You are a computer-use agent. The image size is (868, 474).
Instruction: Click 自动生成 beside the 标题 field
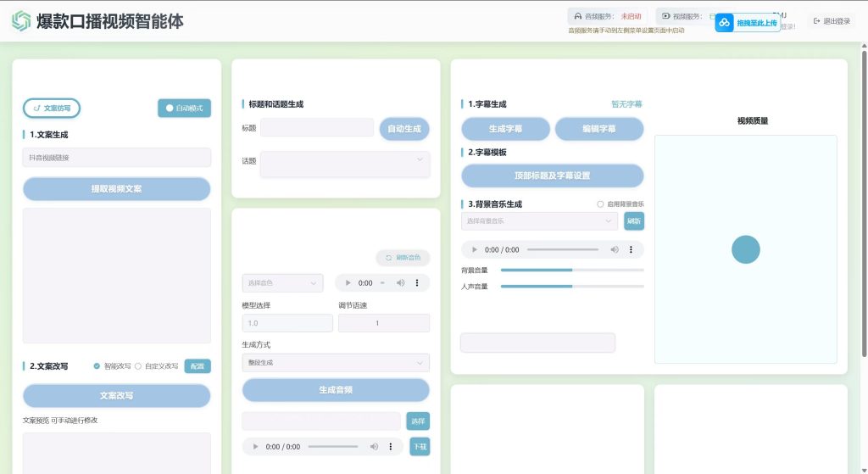coord(404,129)
